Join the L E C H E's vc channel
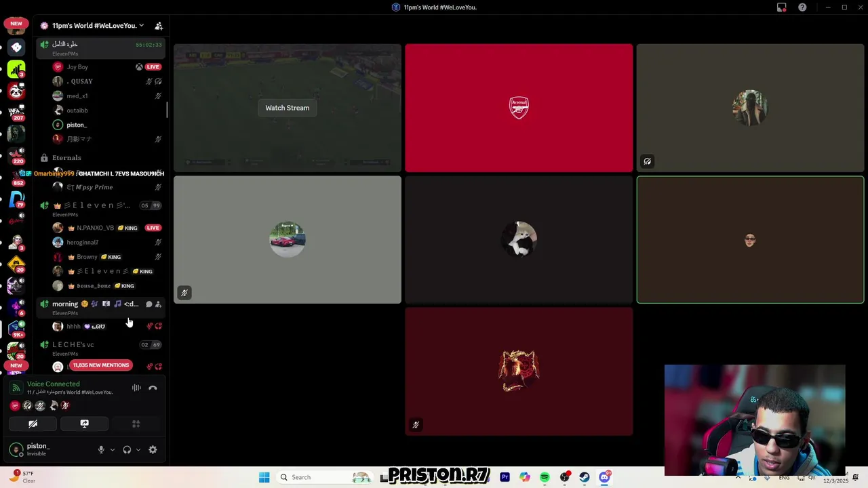 (x=102, y=348)
